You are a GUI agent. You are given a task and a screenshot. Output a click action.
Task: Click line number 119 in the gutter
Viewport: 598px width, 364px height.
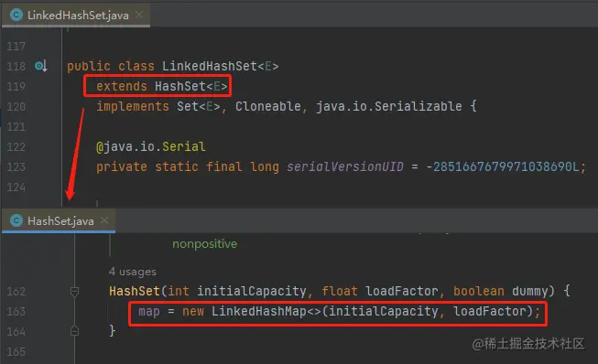(16, 87)
